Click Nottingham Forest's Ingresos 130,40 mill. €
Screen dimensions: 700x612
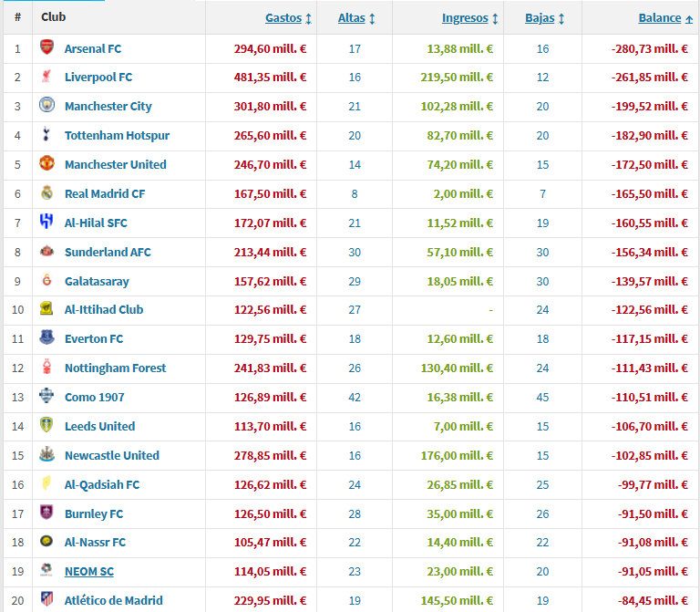click(457, 368)
